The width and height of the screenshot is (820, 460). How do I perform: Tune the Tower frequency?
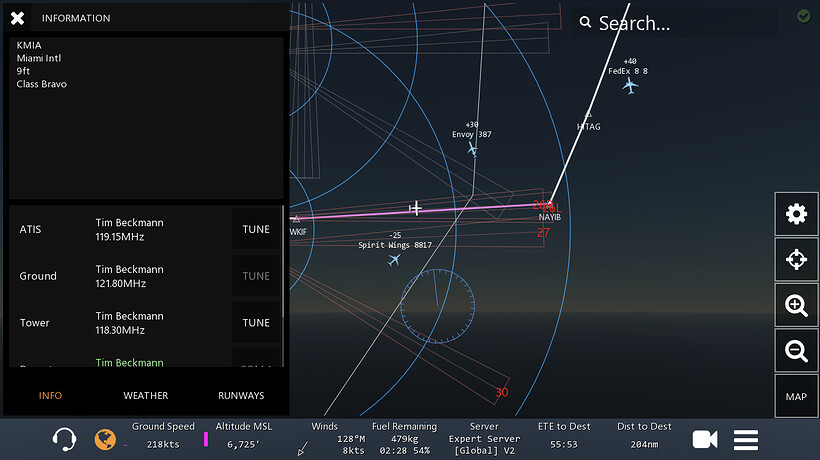coord(256,323)
